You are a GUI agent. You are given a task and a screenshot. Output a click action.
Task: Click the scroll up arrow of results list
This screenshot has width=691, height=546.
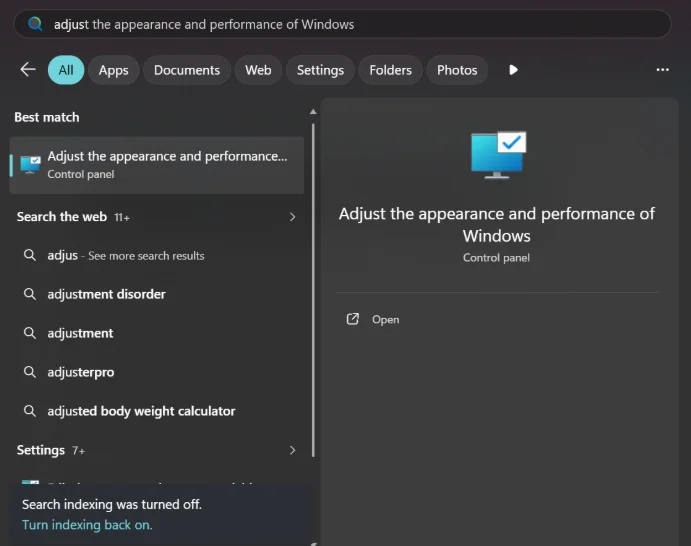(x=313, y=111)
